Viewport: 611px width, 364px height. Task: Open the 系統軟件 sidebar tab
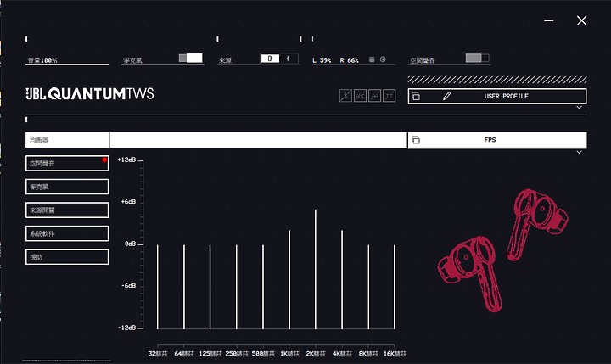click(x=67, y=233)
